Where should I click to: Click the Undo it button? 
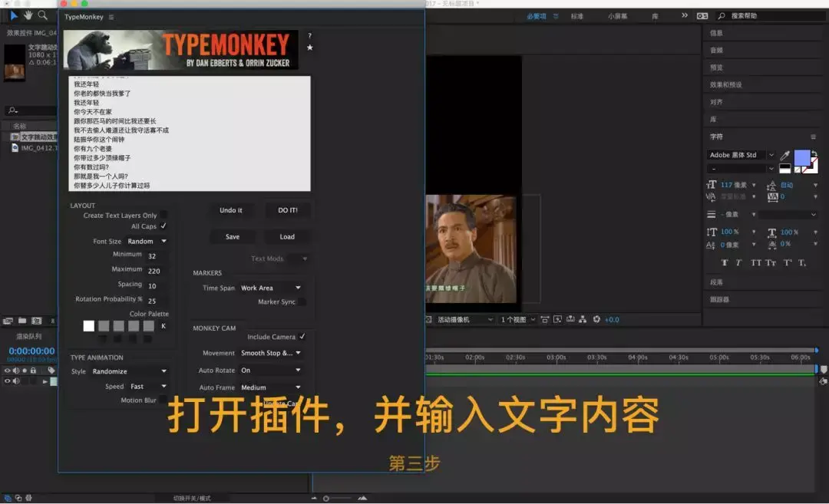(231, 210)
